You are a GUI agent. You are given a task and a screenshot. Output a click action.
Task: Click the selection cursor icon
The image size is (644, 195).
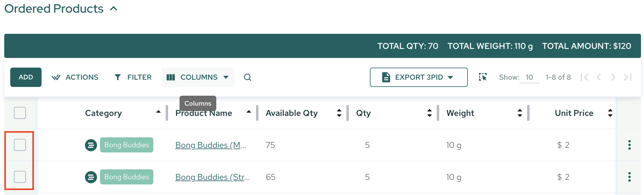[x=483, y=77]
